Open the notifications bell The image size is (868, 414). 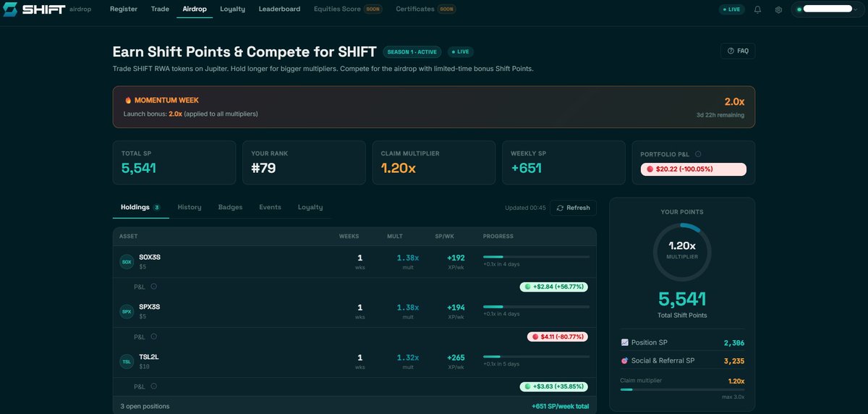(757, 9)
